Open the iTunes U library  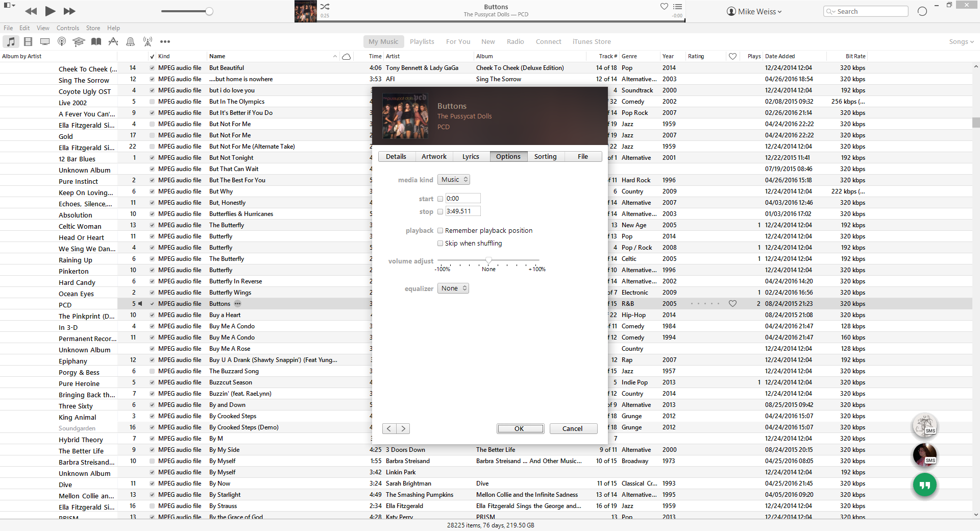[x=79, y=41]
